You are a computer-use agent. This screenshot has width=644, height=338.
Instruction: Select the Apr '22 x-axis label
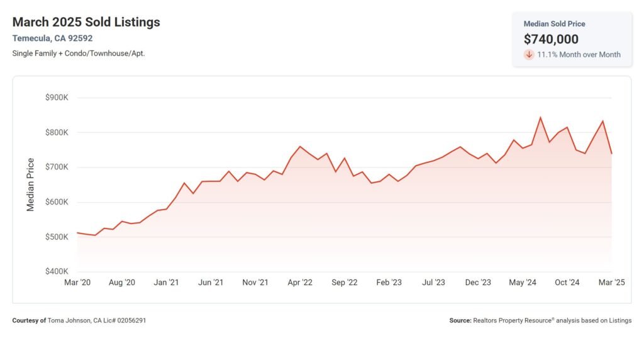(299, 283)
